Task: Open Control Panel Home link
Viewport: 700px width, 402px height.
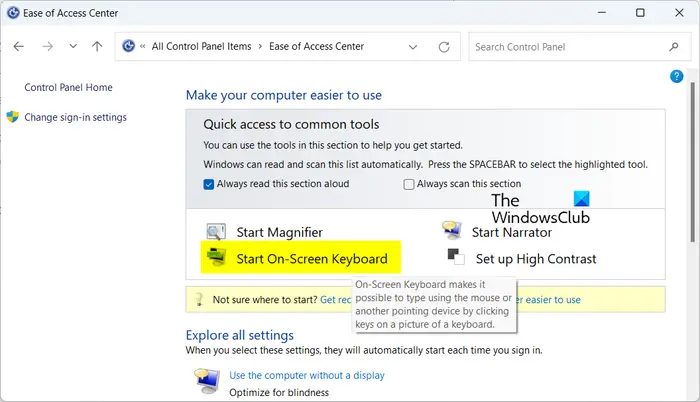Action: (68, 88)
